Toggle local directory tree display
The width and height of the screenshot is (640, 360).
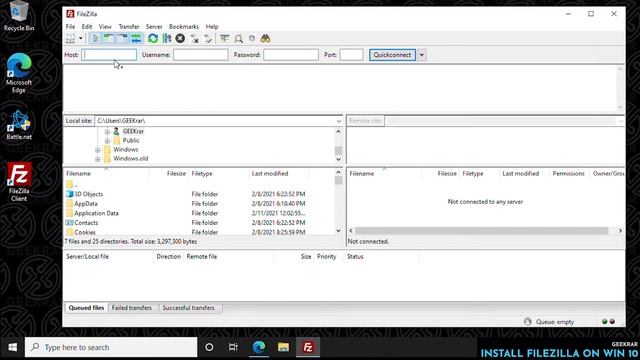109,39
